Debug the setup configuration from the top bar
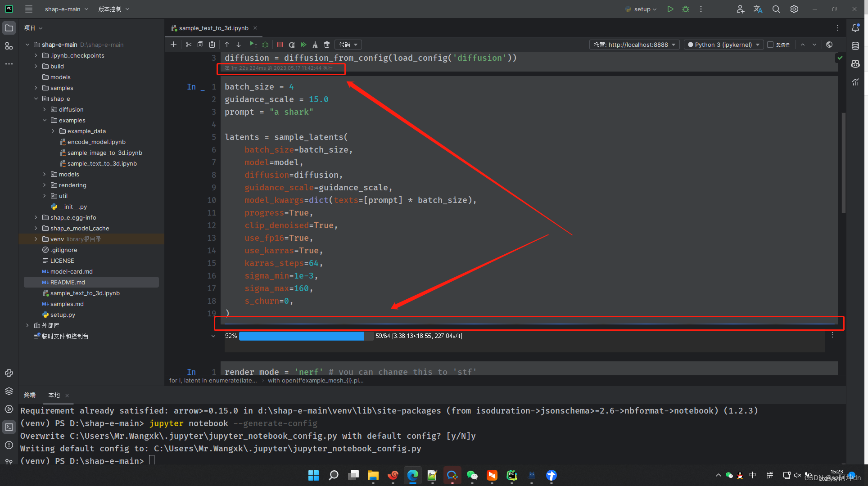The image size is (868, 486). tap(686, 9)
